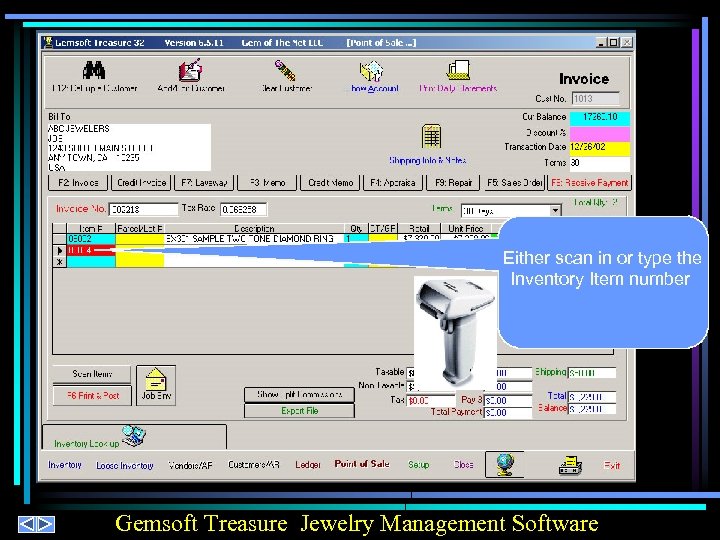This screenshot has width=720, height=540.
Task: Click the Tax Rate input field
Action: (243, 209)
